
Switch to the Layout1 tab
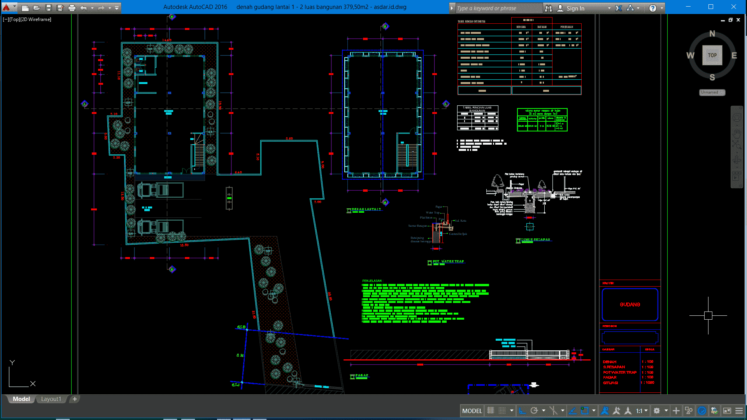coord(51,399)
